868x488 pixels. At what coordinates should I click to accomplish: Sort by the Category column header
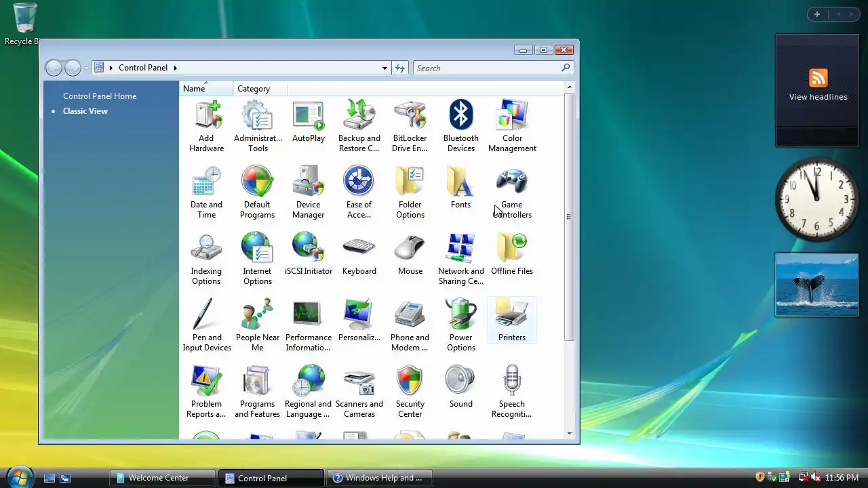[x=260, y=89]
